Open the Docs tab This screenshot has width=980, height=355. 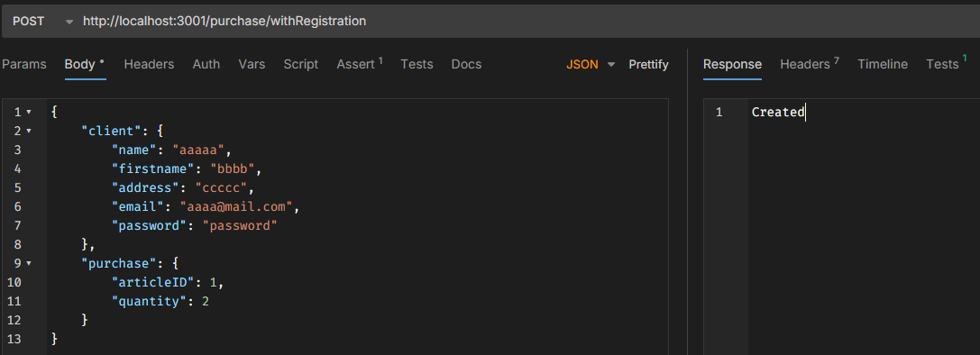tap(466, 64)
